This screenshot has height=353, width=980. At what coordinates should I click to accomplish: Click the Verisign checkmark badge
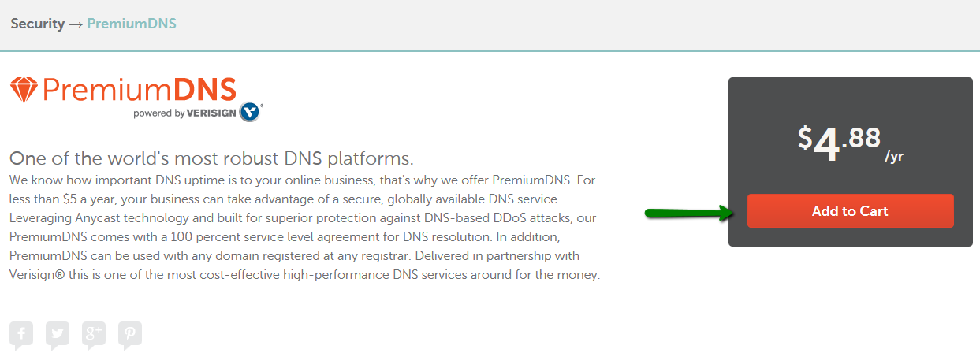click(251, 112)
